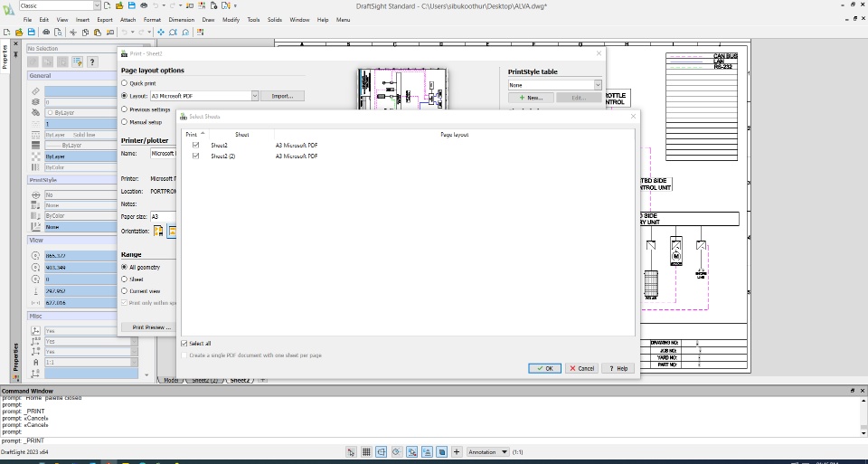Click the Page layout column header
This screenshot has height=464, width=868.
(x=455, y=134)
